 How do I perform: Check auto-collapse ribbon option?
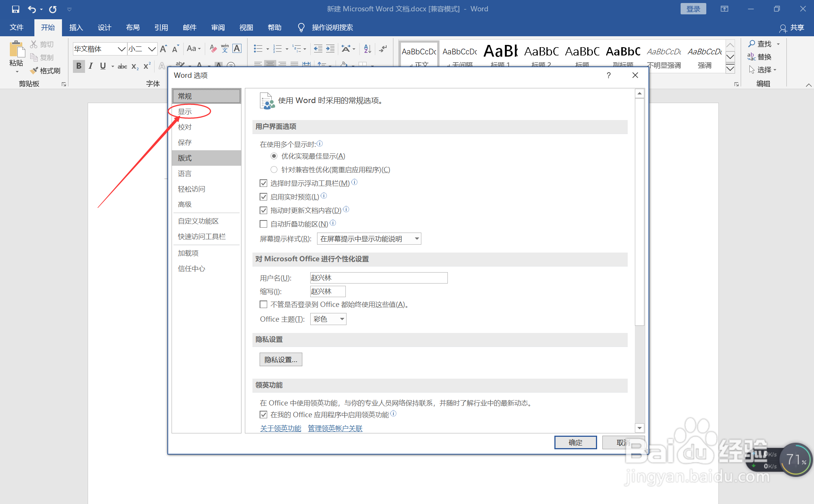tap(263, 224)
